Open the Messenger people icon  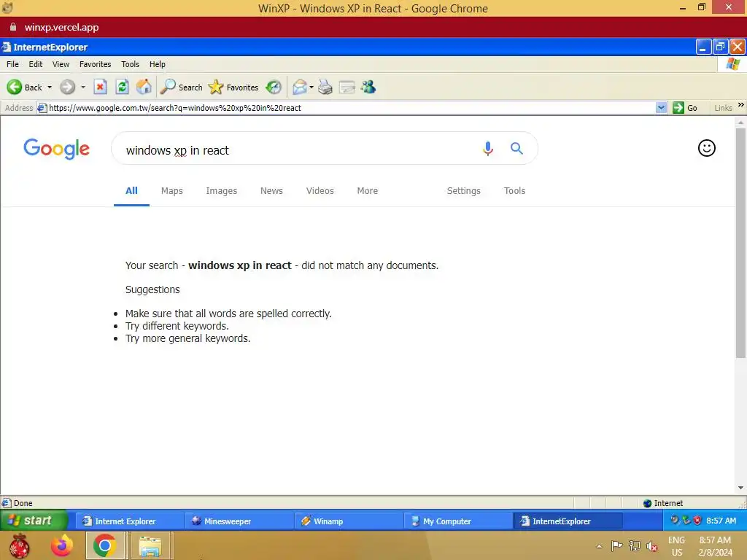point(368,87)
